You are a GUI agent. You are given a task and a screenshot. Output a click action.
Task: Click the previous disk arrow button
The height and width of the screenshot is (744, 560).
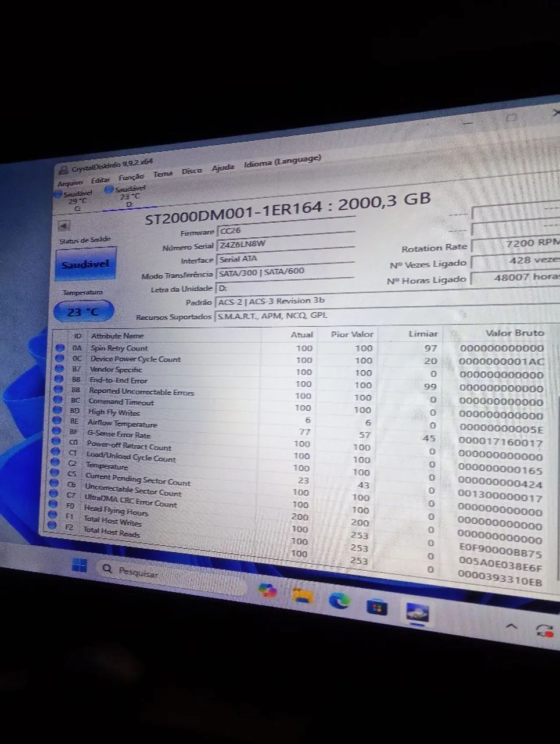pyautogui.click(x=64, y=226)
